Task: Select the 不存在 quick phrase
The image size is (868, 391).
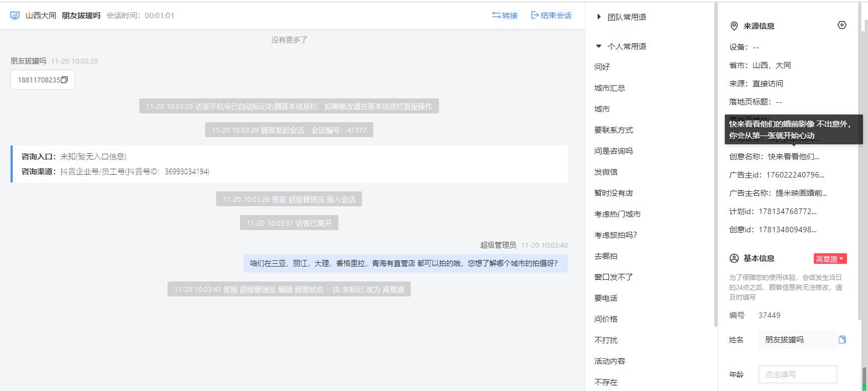Action: tap(606, 382)
